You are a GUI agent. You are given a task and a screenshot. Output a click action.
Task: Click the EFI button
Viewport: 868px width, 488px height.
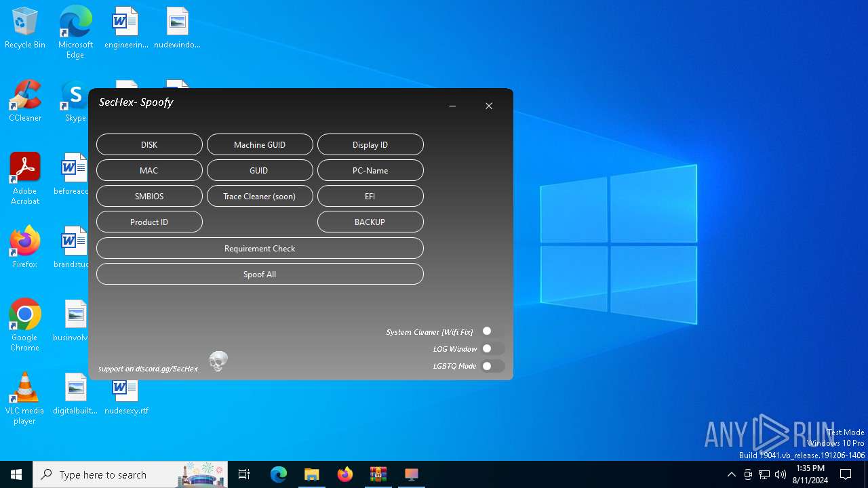[370, 196]
